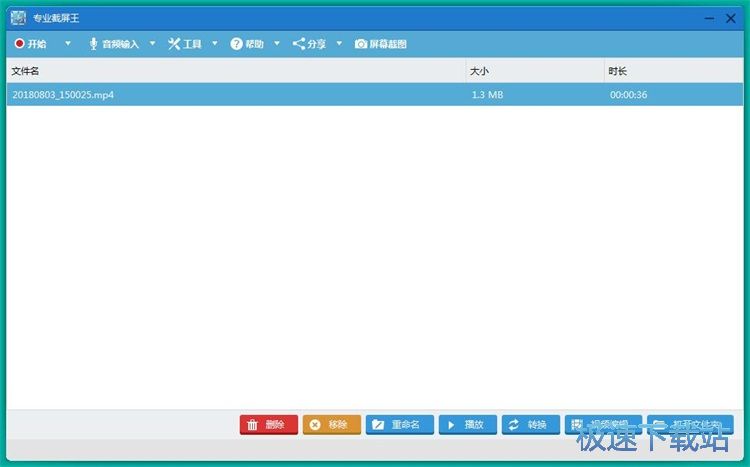Take a screenshot with 屏幕截图
The image size is (750, 467).
point(381,44)
